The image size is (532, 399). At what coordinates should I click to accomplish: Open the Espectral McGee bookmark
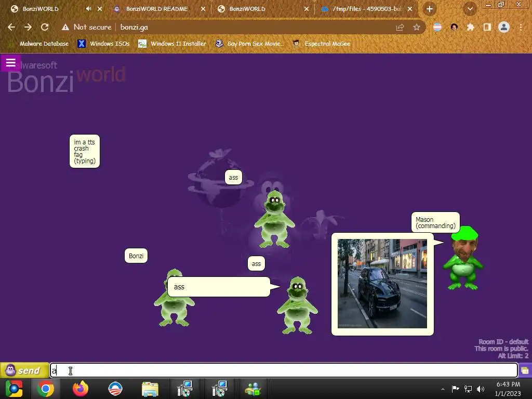322,44
